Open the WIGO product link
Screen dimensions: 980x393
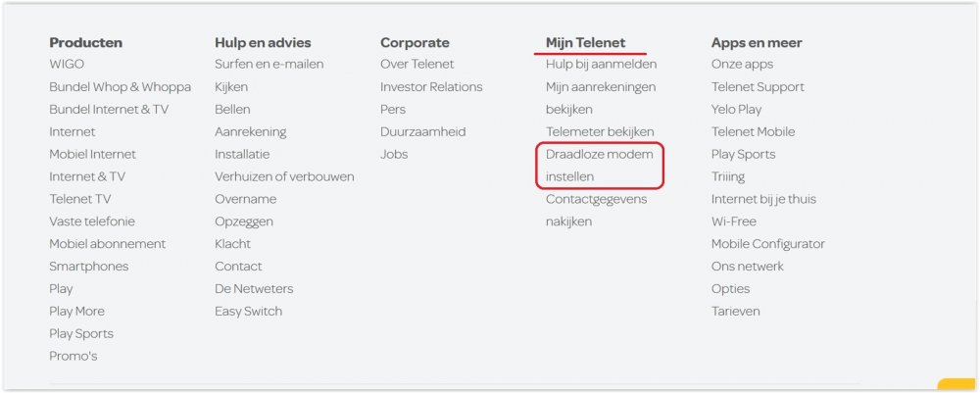point(67,65)
